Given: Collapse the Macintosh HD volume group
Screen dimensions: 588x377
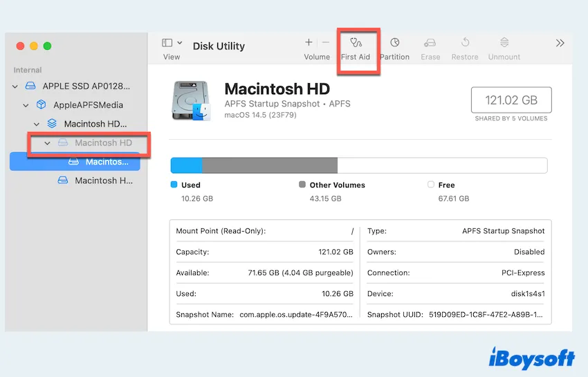Looking at the screenshot, I should tap(37, 124).
